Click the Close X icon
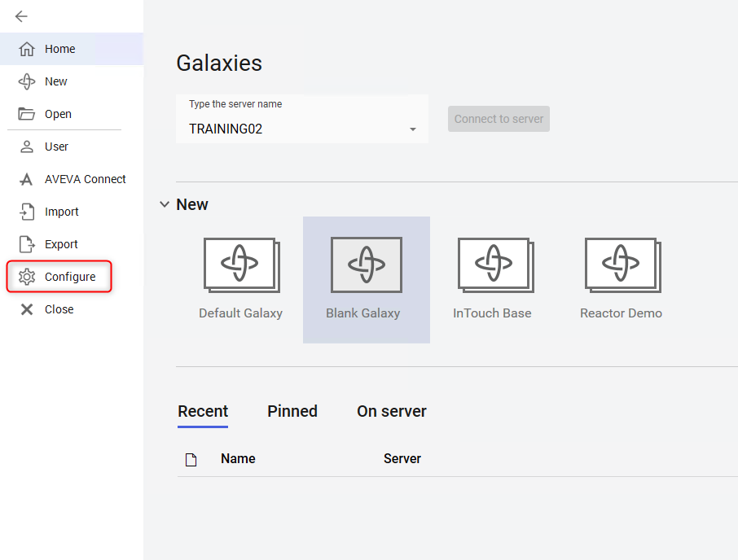This screenshot has height=560, width=738. pos(27,309)
